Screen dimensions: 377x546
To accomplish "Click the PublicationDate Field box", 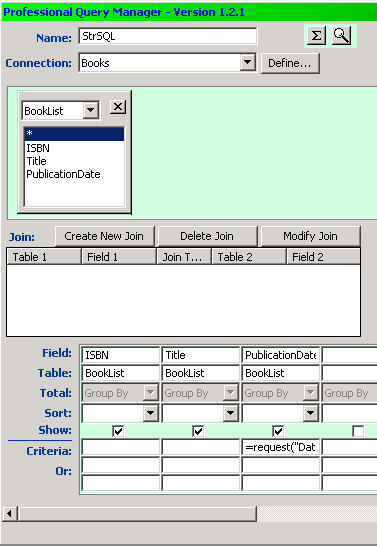I will click(281, 355).
